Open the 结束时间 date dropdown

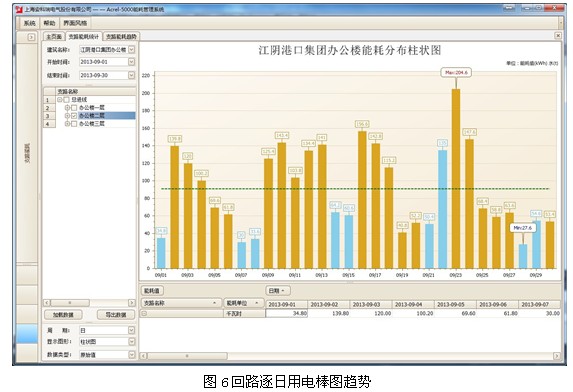coord(132,75)
